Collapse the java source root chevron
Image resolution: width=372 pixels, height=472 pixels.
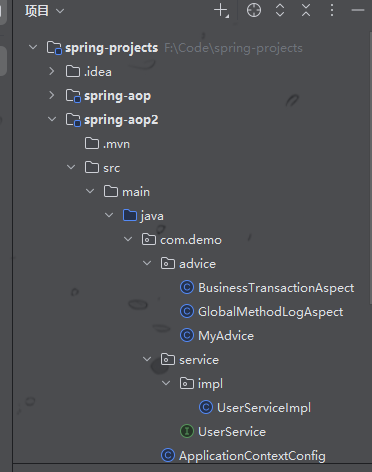[x=109, y=215]
